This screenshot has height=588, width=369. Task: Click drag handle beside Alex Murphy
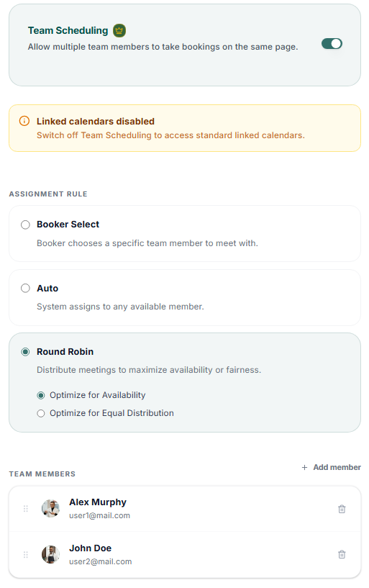coord(25,509)
